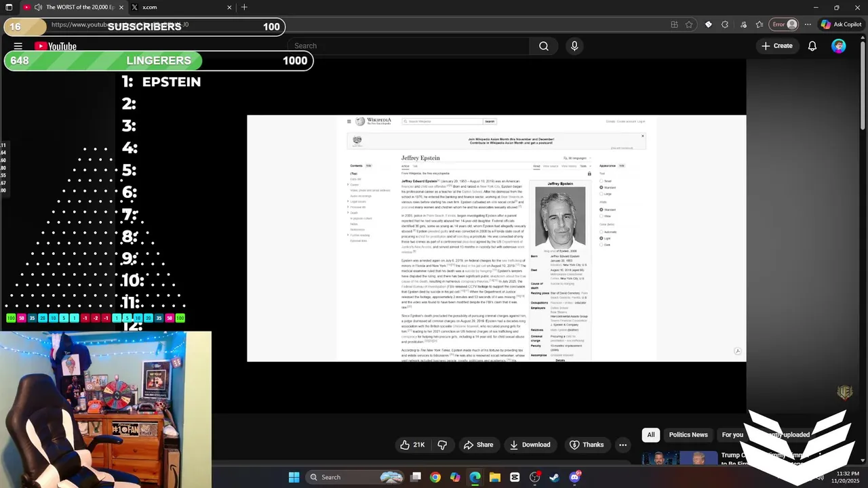Open File Explorer from the taskbar

495,477
